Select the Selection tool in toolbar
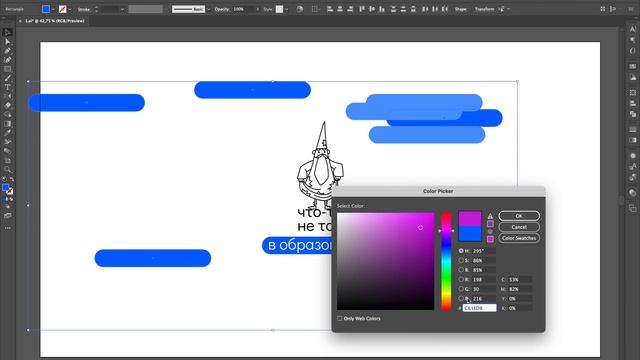 [7, 33]
